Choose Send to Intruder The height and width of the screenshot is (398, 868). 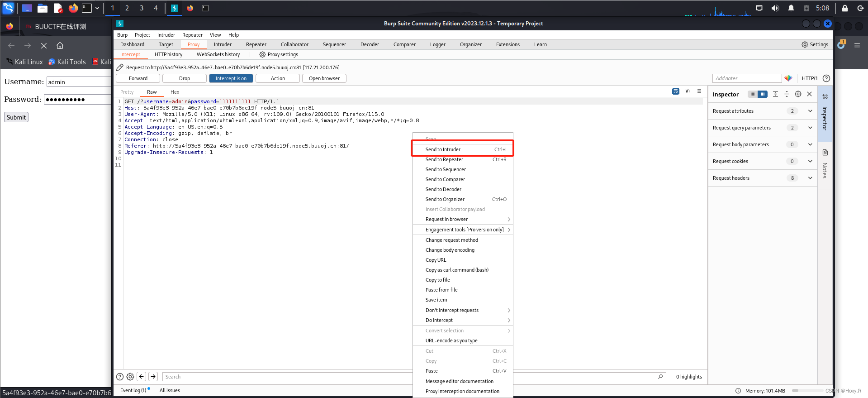463,149
